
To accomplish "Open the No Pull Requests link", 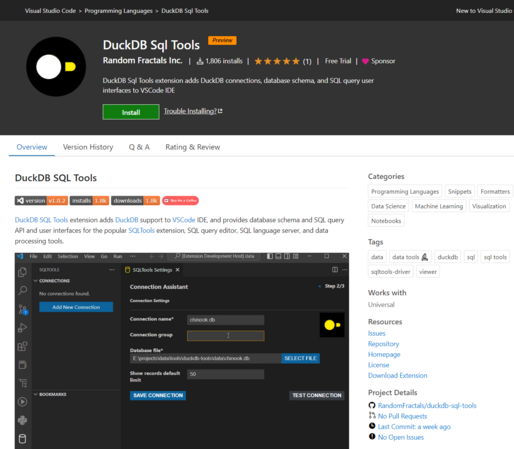I will [x=402, y=416].
